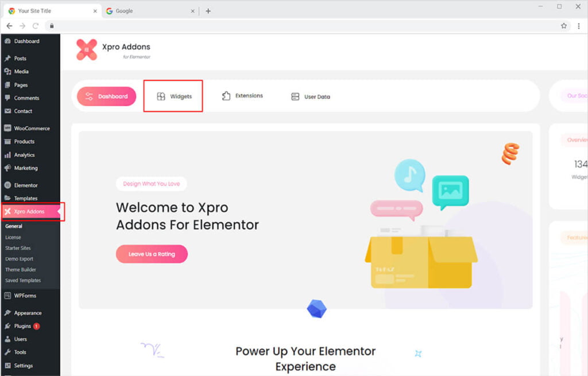This screenshot has width=588, height=376.
Task: Switch to the Extensions tab
Action: (x=242, y=96)
